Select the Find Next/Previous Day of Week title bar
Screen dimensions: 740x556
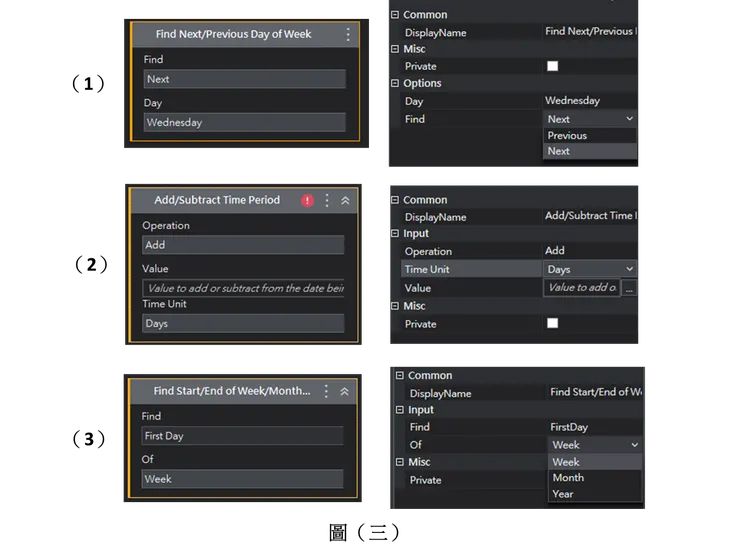coord(244,34)
